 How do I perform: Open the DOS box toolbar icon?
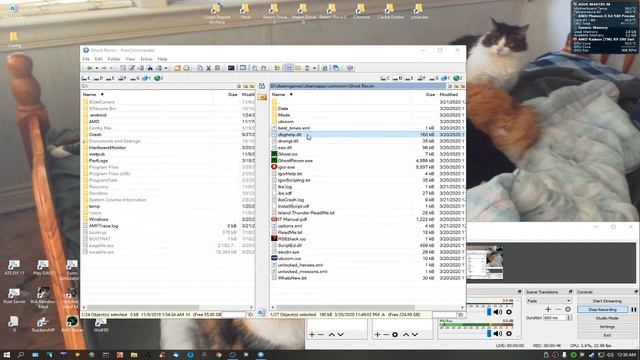231,68
